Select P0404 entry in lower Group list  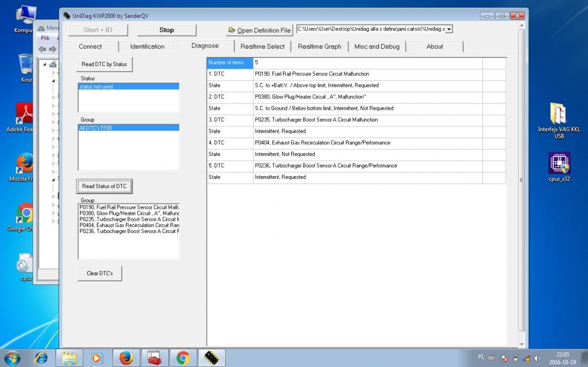pos(129,225)
